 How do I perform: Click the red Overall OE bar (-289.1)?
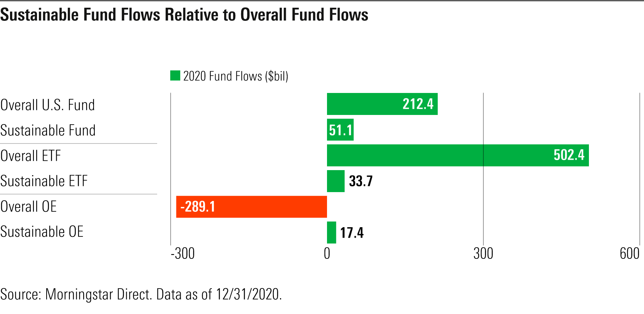(252, 207)
